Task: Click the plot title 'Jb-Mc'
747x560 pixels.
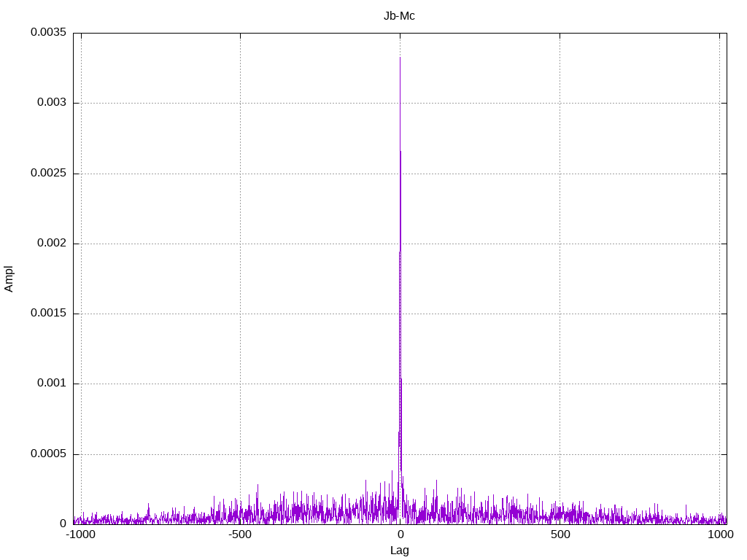Action: (399, 16)
